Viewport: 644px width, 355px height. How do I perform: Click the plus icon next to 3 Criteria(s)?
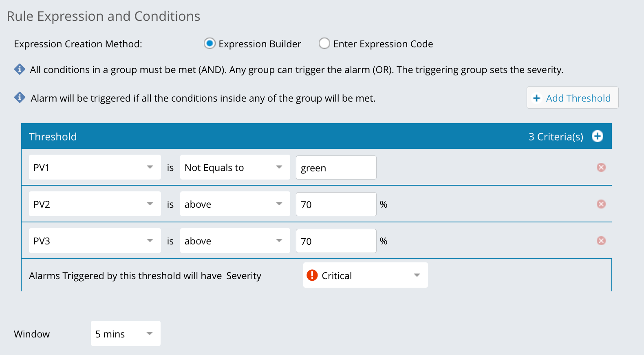tap(597, 136)
